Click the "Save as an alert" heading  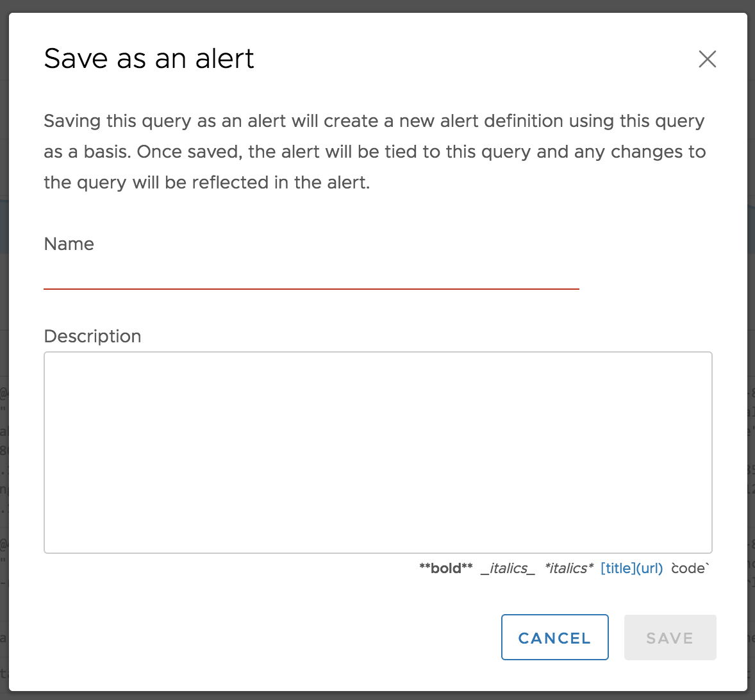click(x=149, y=59)
